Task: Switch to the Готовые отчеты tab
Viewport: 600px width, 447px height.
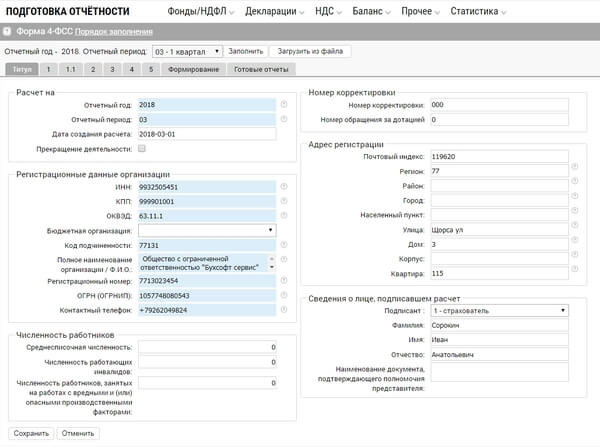Action: tap(262, 70)
